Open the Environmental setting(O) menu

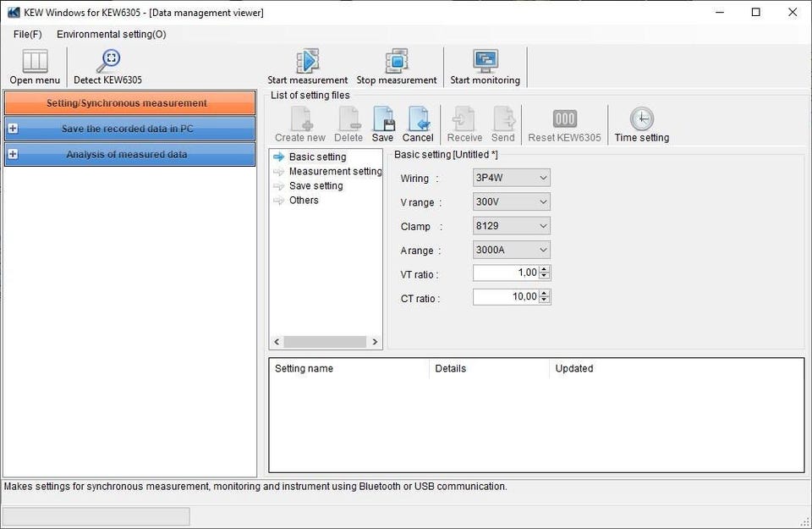112,34
